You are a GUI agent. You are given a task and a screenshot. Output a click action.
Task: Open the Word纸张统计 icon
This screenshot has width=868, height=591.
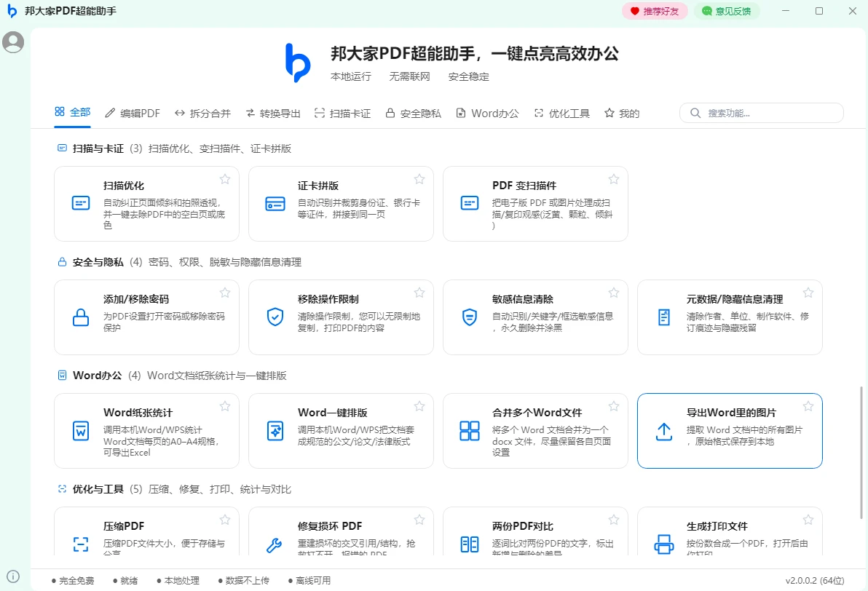pyautogui.click(x=81, y=431)
